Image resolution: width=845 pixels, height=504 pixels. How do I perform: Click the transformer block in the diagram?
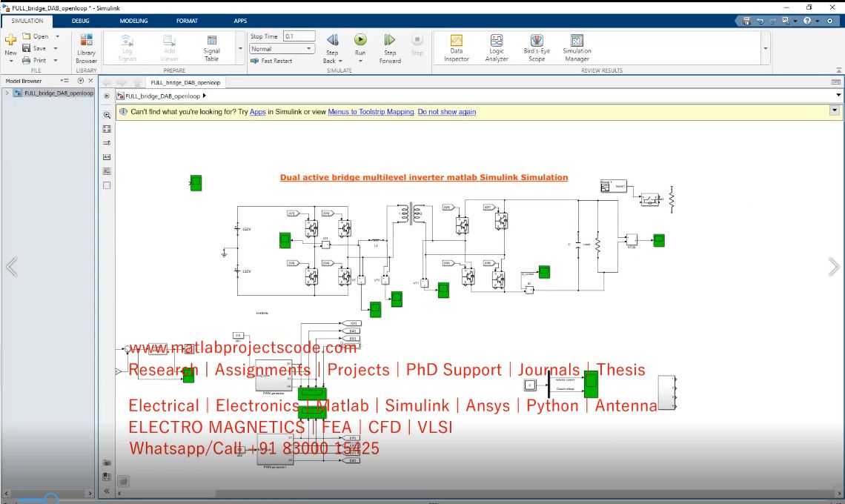coord(411,214)
